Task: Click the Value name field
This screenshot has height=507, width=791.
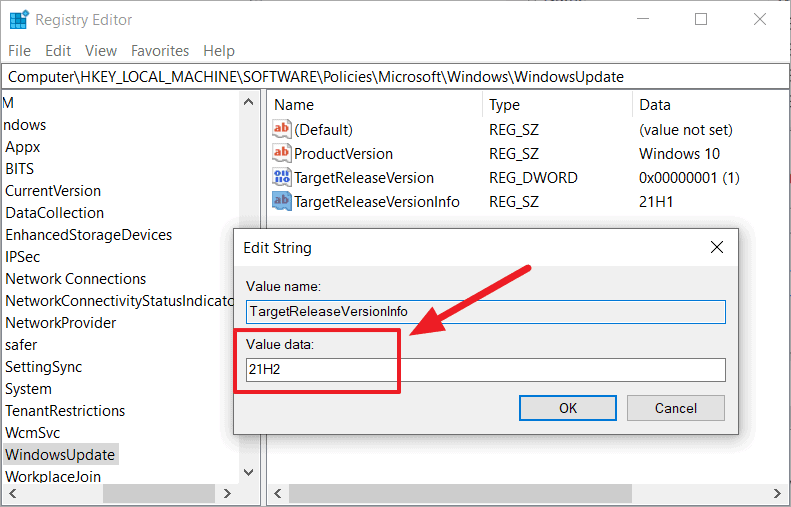Action: pyautogui.click(x=485, y=312)
